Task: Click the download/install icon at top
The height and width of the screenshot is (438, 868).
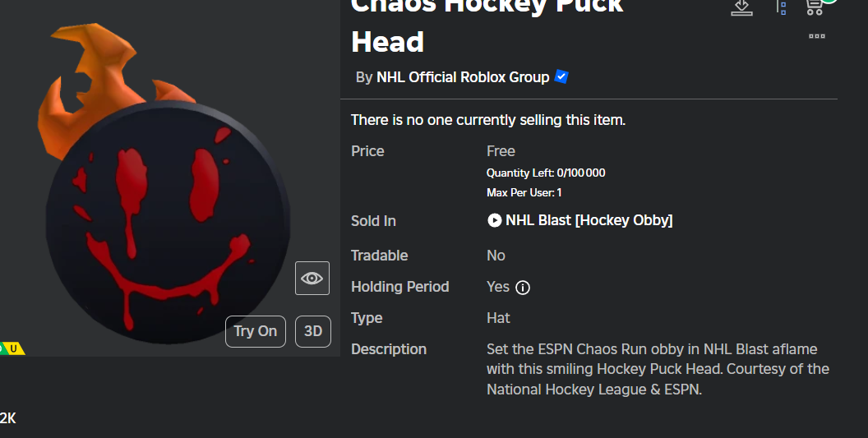Action: point(741,7)
